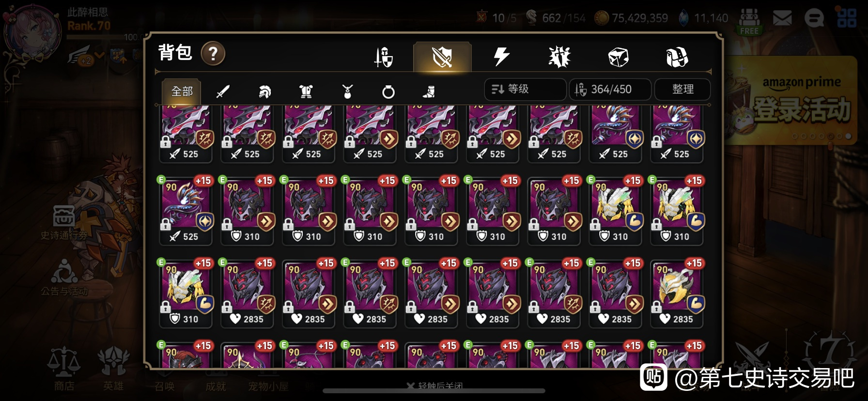Open the dice cube category tab
This screenshot has width=868, height=401.
click(619, 57)
